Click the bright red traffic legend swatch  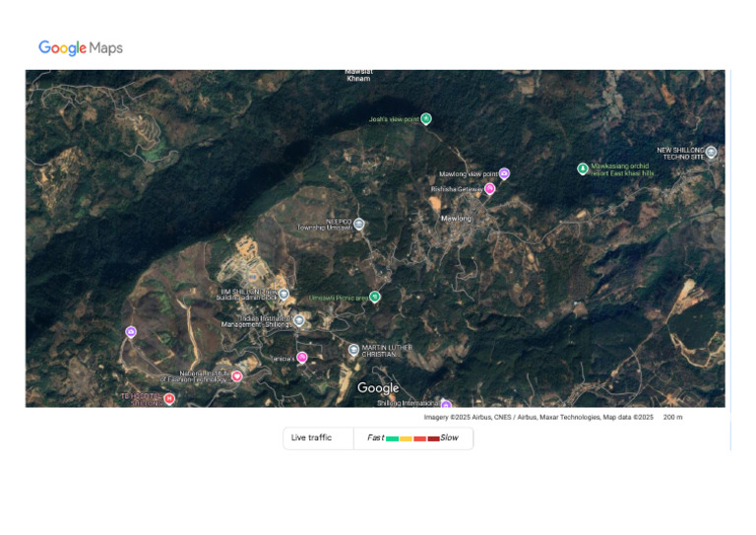420,438
